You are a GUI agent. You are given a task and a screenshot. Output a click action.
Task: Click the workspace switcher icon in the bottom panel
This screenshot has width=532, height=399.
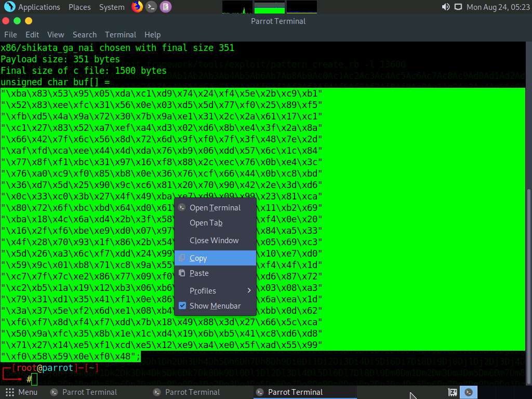click(x=453, y=392)
